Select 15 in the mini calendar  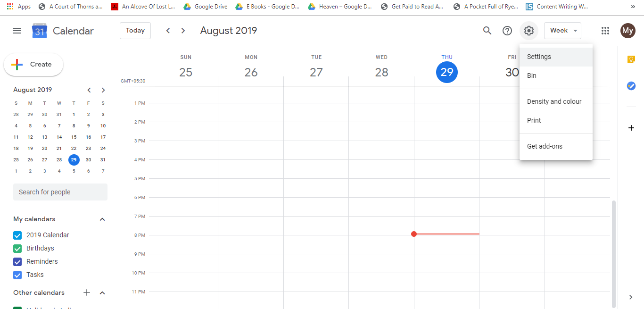click(x=74, y=137)
